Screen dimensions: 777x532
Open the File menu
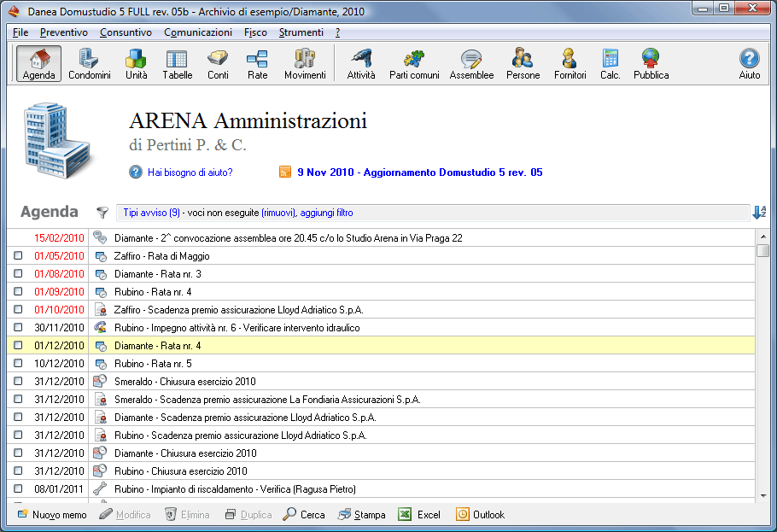(x=20, y=32)
